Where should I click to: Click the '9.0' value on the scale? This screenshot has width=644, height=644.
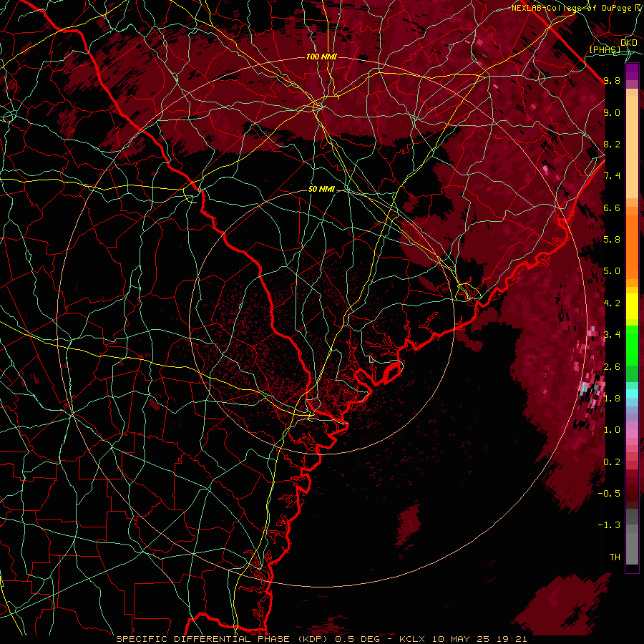[612, 112]
